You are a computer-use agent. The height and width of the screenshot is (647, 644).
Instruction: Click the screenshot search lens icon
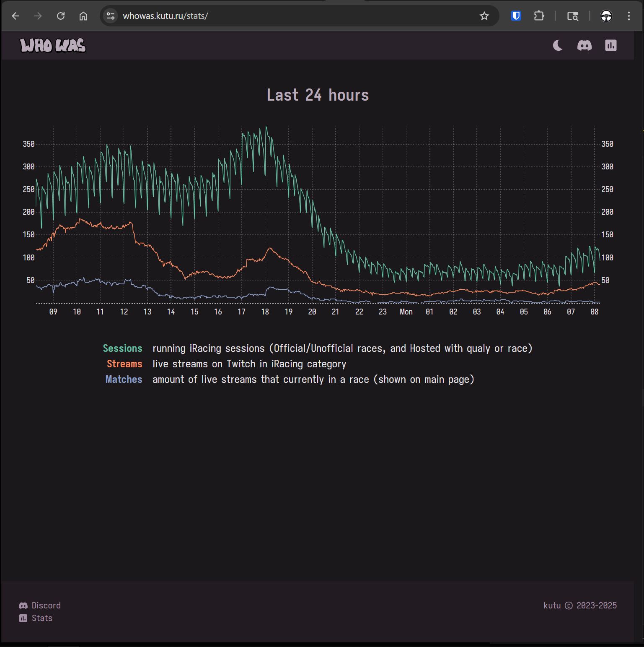[x=573, y=16]
